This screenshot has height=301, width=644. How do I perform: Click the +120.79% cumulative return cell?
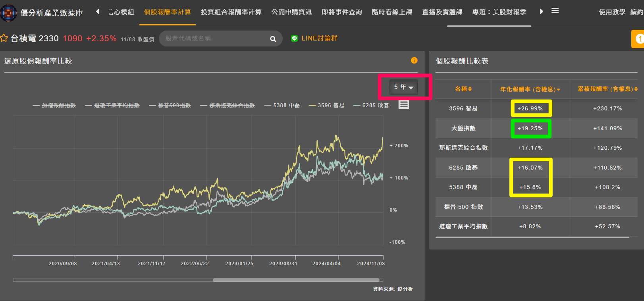coord(607,148)
